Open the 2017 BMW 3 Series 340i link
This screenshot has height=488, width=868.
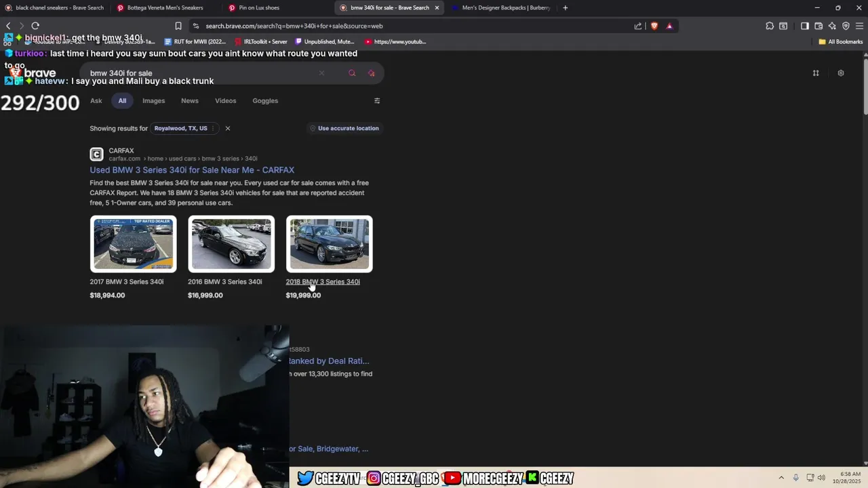tap(127, 282)
